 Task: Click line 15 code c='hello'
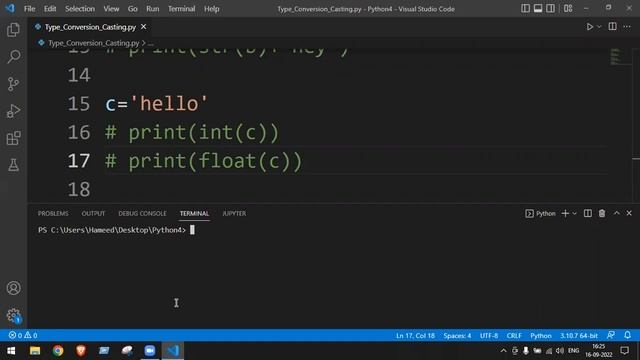point(157,104)
